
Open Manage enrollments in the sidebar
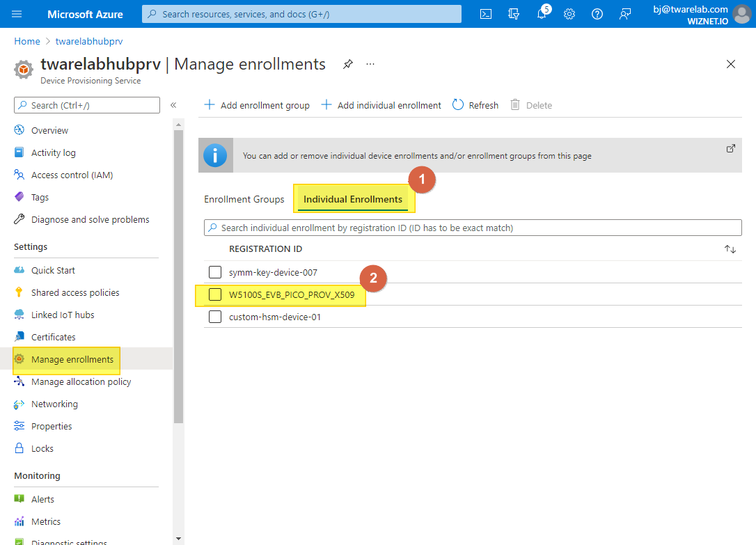pos(72,359)
